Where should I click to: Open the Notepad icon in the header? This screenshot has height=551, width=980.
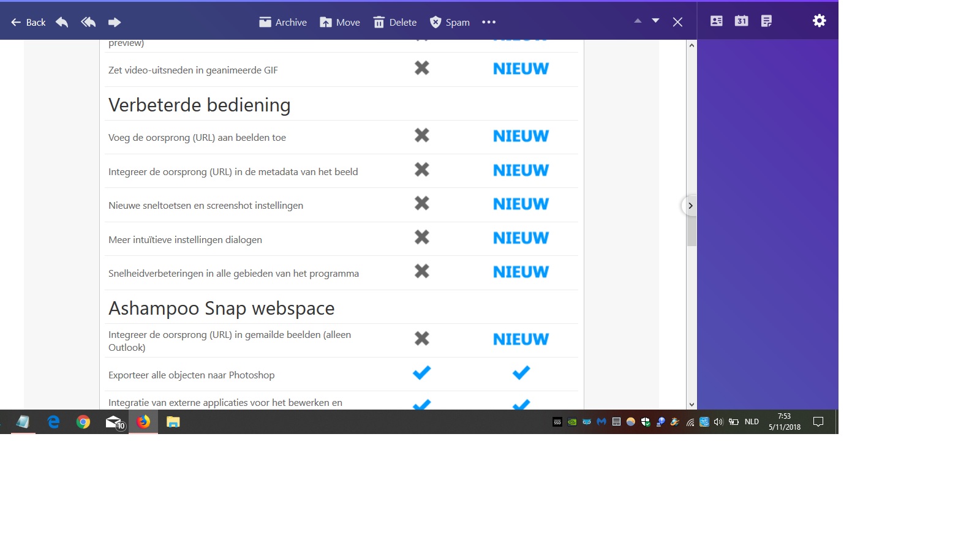(766, 21)
